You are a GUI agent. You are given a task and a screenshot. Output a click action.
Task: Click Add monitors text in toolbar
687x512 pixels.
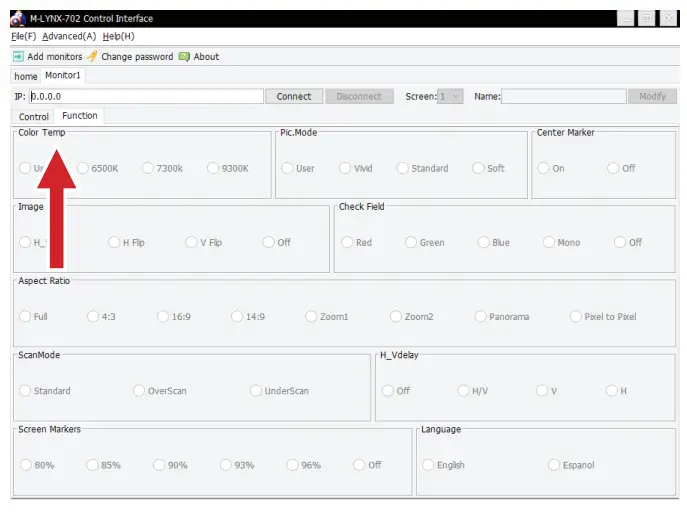[55, 56]
